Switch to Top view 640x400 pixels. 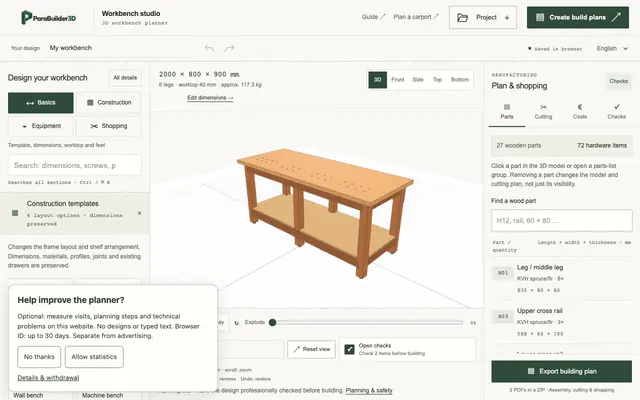(437, 80)
